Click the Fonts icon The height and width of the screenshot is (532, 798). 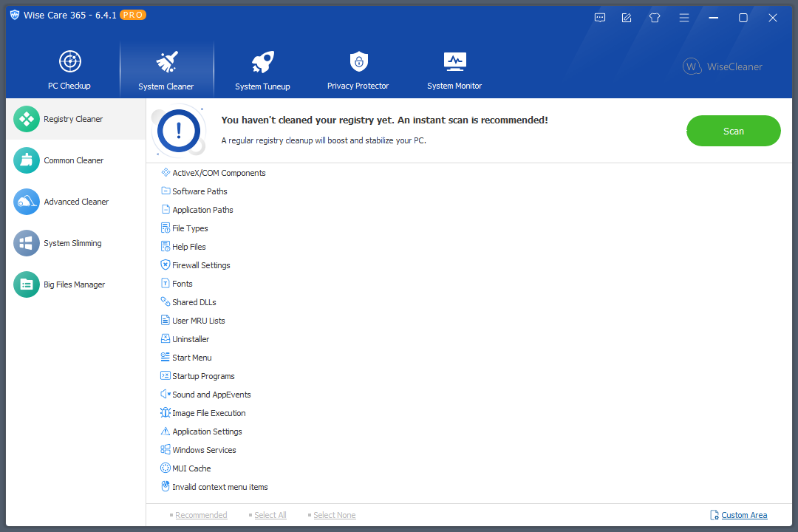tap(166, 283)
